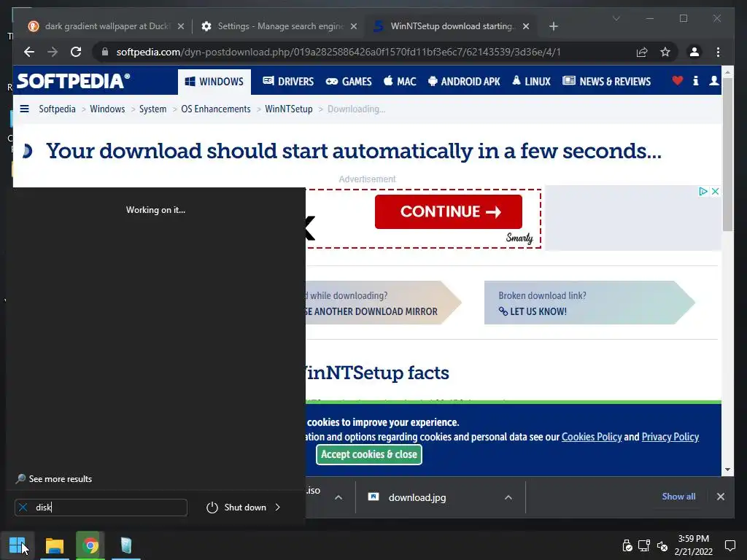Image resolution: width=747 pixels, height=560 pixels.
Task: Open the WINDOWS category tab
Action: [x=214, y=82]
